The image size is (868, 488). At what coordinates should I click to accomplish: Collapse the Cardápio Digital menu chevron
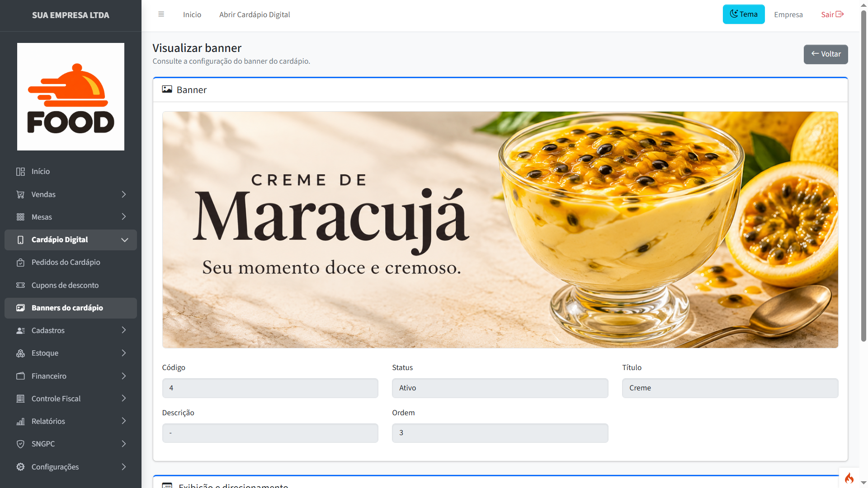click(125, 240)
